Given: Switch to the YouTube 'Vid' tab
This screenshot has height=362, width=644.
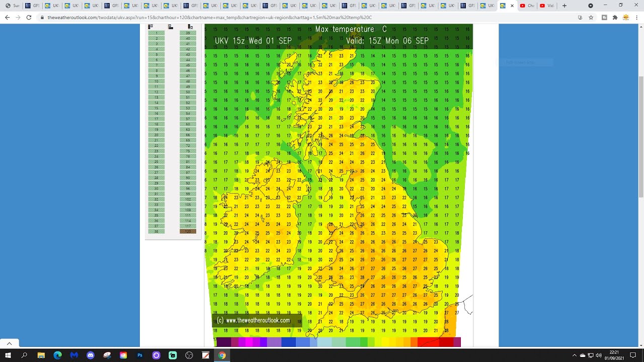Looking at the screenshot, I should (x=547, y=6).
